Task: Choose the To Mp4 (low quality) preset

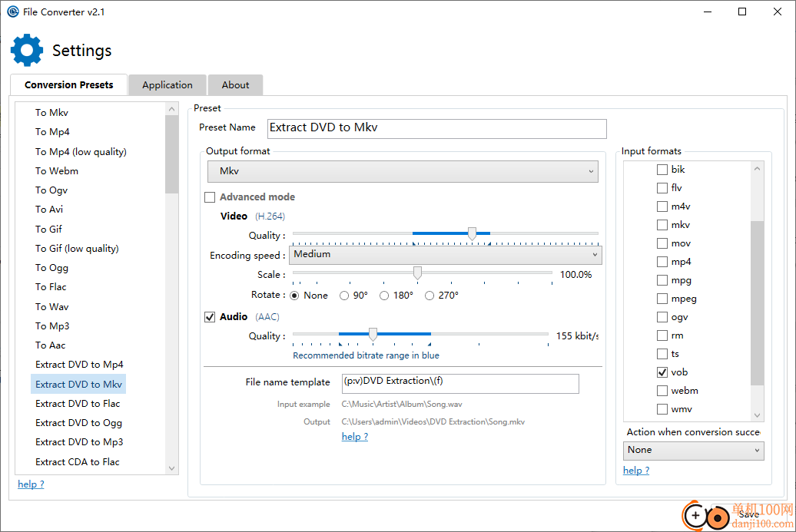Action: (x=81, y=152)
